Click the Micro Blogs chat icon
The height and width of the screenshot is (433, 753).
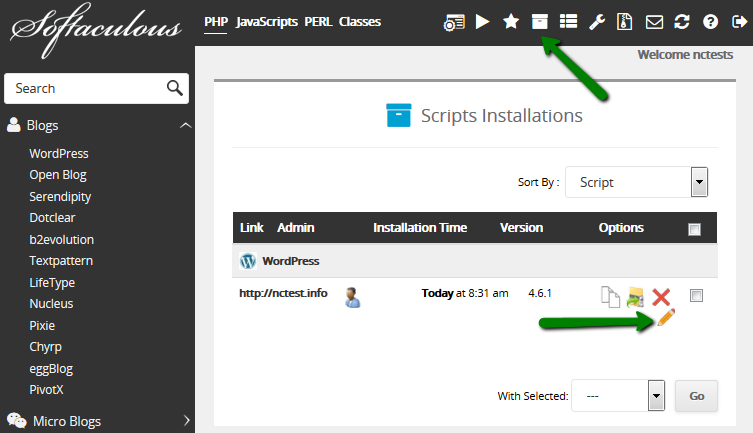17,421
